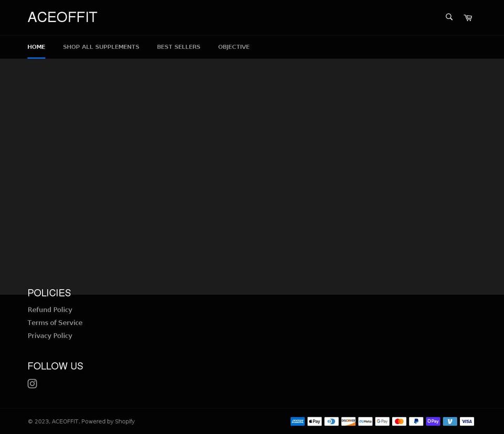Open the Powered by Shopify link
Screen dimensions: 504x434
pos(108,421)
